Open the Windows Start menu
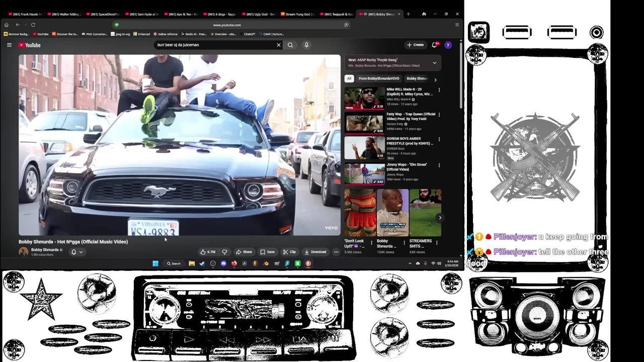Image resolution: width=644 pixels, height=362 pixels. coord(155,263)
